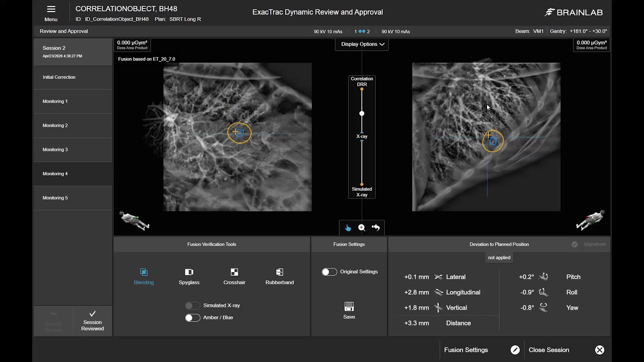Click the Lateral axis icon
The image size is (644, 362).
438,277
